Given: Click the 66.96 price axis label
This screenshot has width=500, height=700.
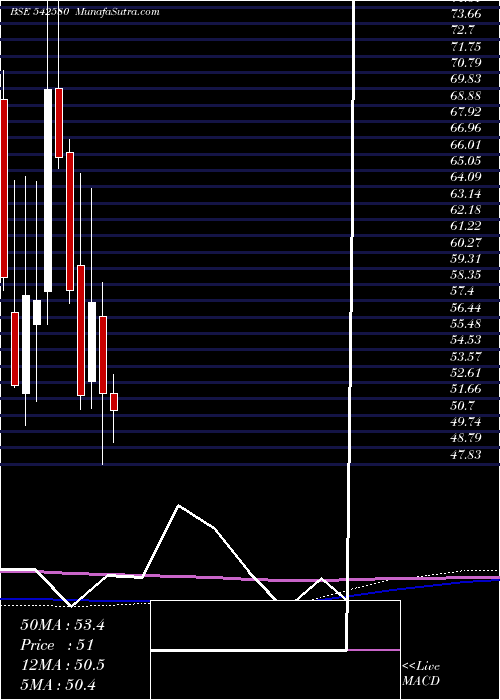Looking at the screenshot, I should coord(466,128).
